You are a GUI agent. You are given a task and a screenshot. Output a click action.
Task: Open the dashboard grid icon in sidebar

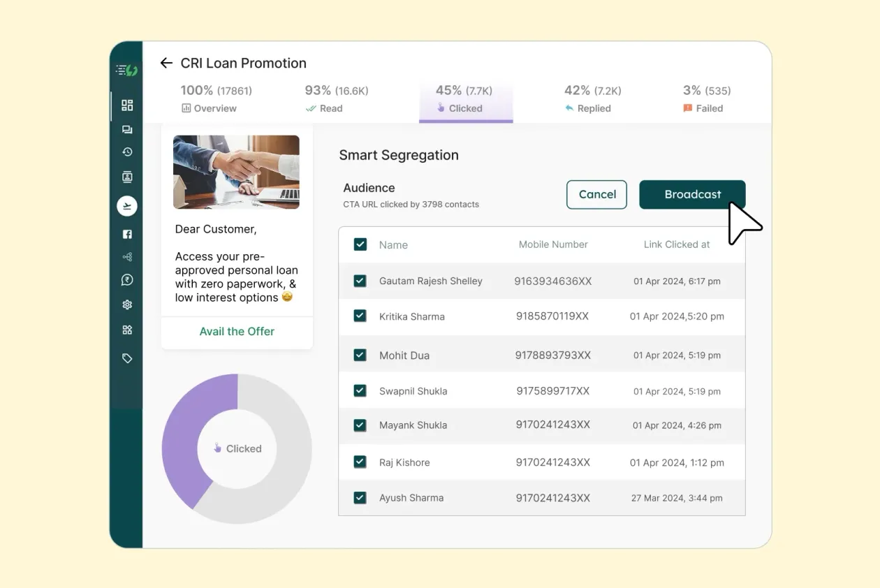[x=127, y=105]
